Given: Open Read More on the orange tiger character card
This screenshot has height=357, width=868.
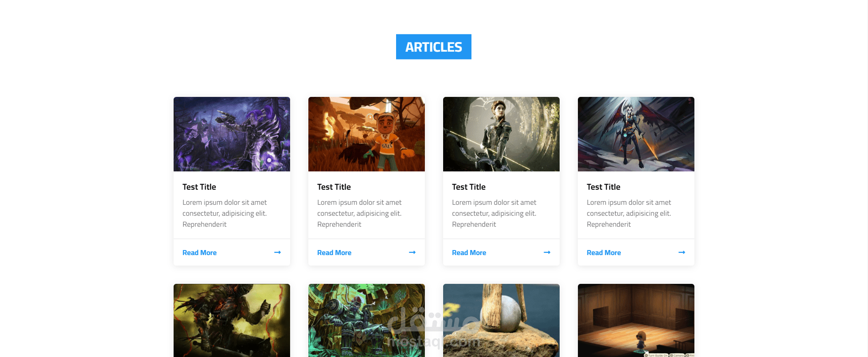Looking at the screenshot, I should click(334, 253).
